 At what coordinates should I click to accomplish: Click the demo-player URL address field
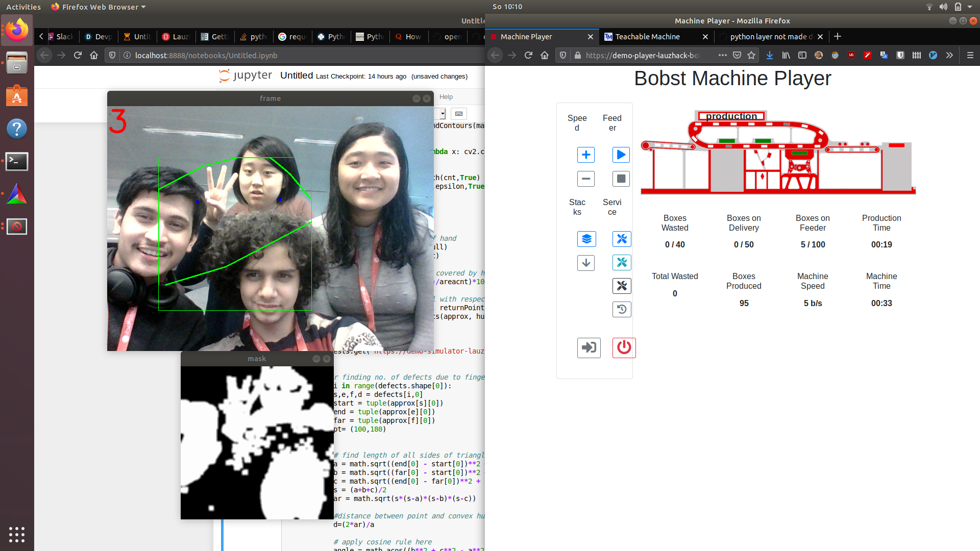tap(642, 55)
